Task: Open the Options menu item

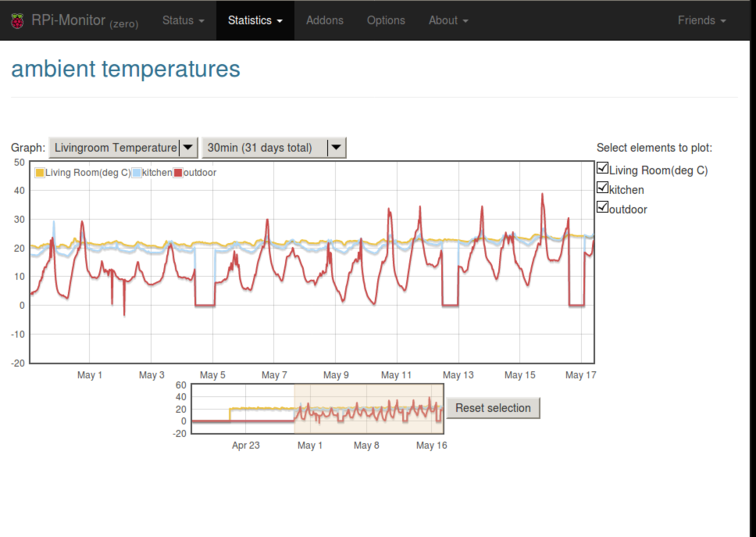Action: (386, 20)
